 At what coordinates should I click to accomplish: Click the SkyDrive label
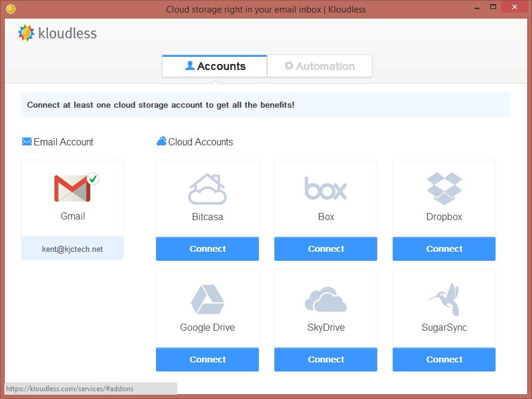tap(326, 327)
